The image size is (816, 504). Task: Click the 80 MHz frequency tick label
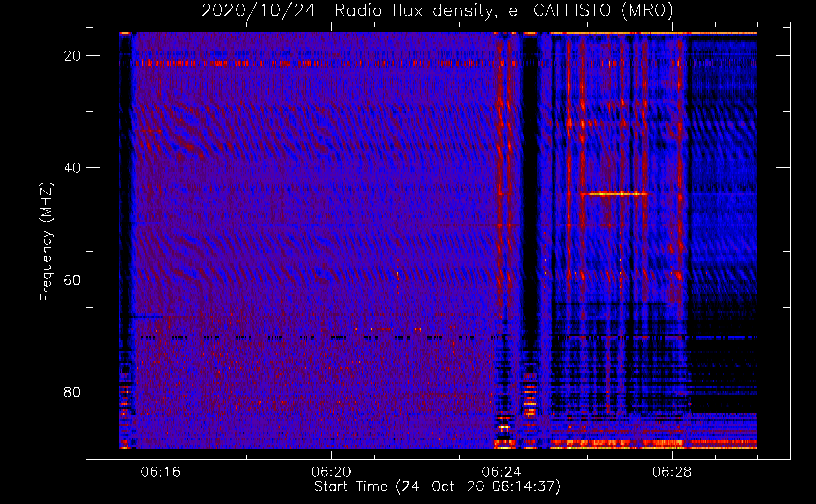[72, 392]
